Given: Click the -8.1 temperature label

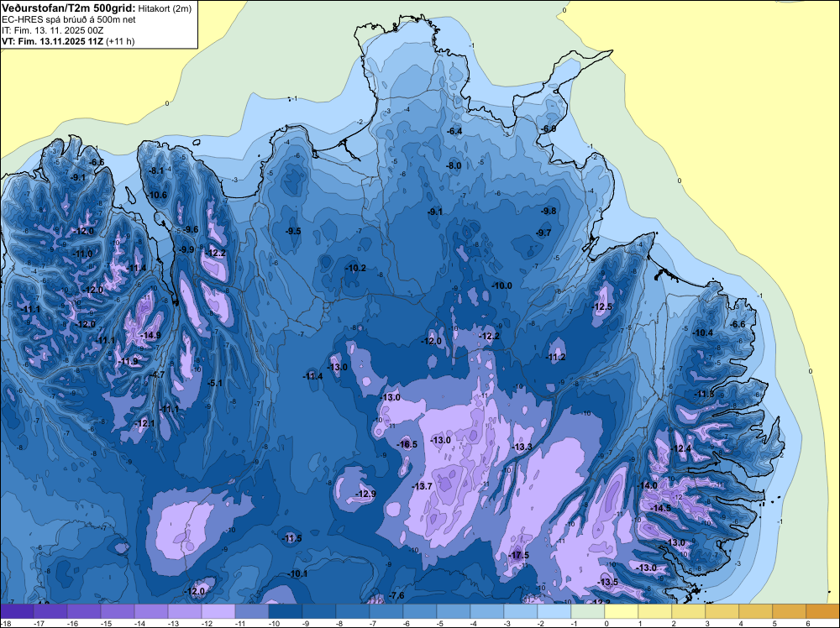Looking at the screenshot, I should point(156,170).
